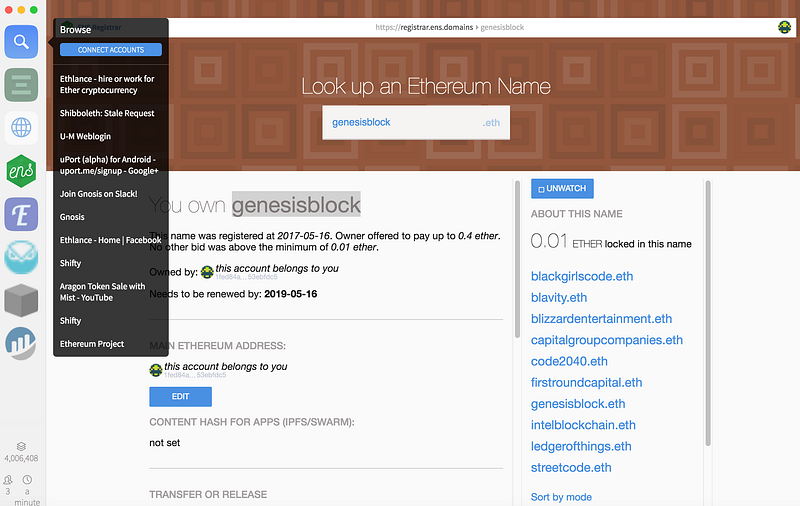Open the gray cube sidebar icon
This screenshot has width=800, height=506.
point(21,300)
